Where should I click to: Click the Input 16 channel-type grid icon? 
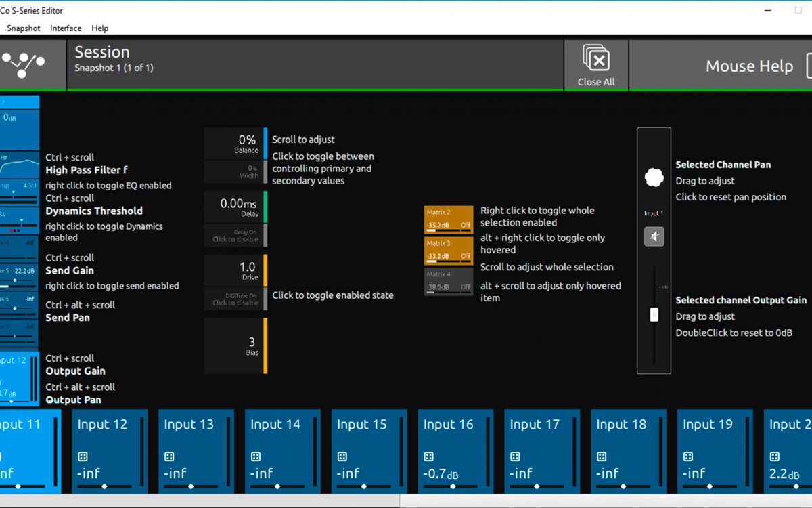[429, 457]
